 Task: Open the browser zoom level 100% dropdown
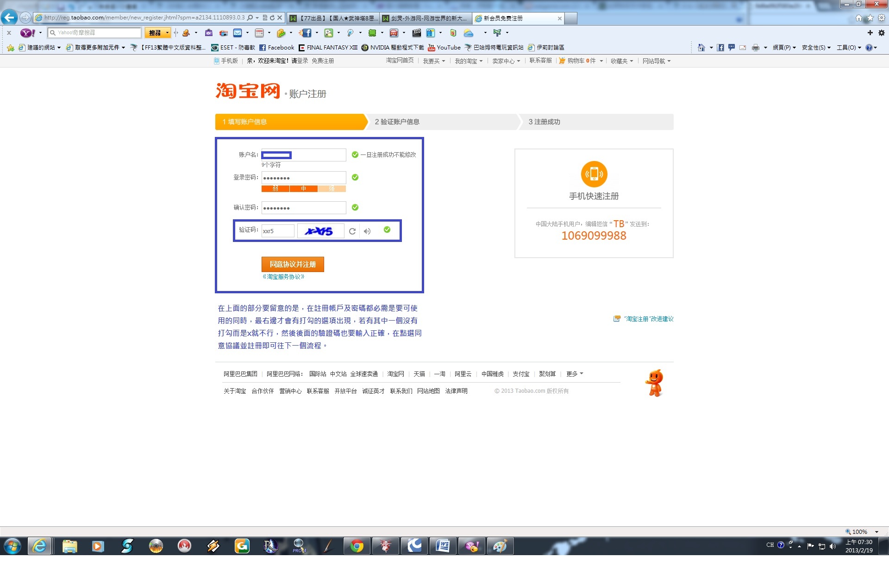coord(876,532)
